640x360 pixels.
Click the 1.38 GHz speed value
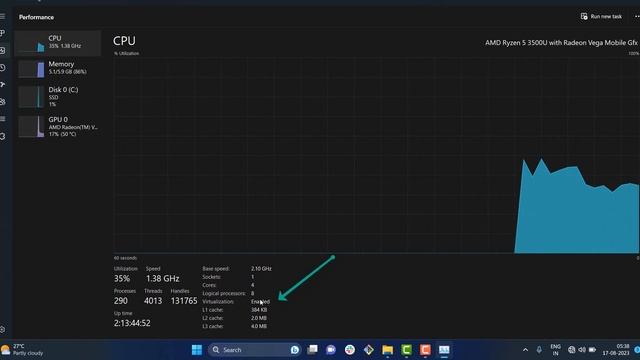[x=162, y=278]
